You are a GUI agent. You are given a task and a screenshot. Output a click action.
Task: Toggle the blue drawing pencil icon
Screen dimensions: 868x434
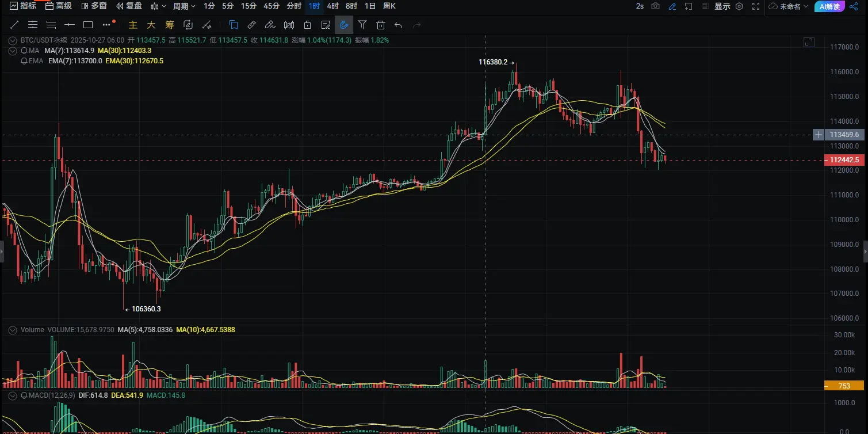[672, 6]
